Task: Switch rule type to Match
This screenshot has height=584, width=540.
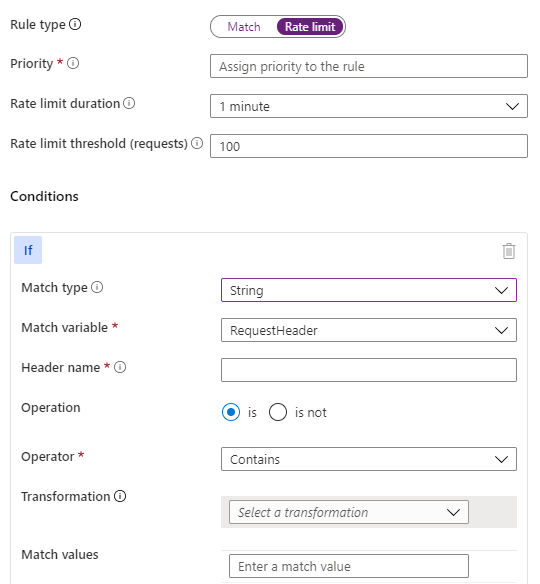Action: pyautogui.click(x=244, y=27)
